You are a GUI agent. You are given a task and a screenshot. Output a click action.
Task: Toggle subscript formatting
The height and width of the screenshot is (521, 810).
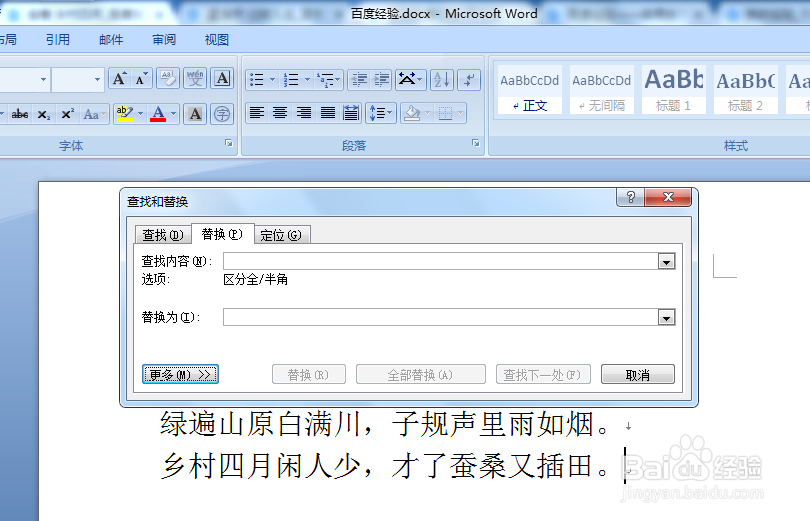(x=44, y=114)
